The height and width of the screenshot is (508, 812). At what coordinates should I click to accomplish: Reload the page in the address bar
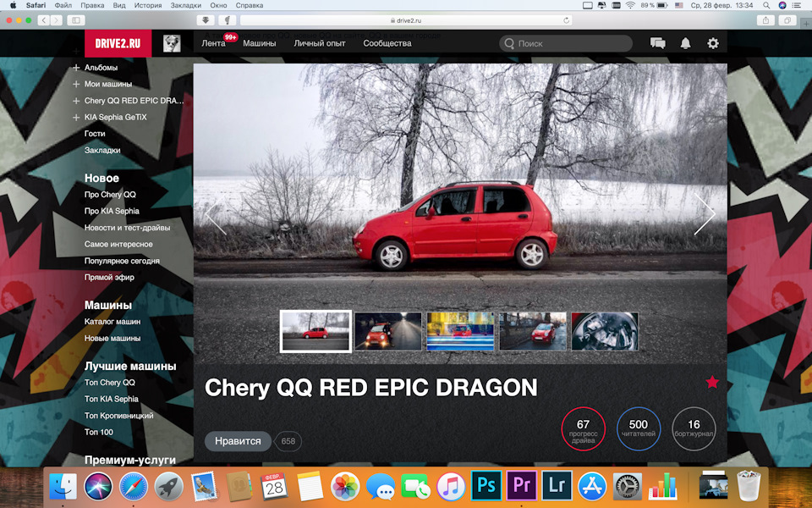point(566,20)
